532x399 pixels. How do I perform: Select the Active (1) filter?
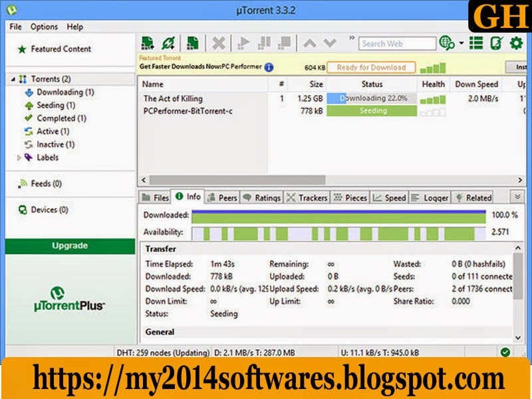[53, 131]
